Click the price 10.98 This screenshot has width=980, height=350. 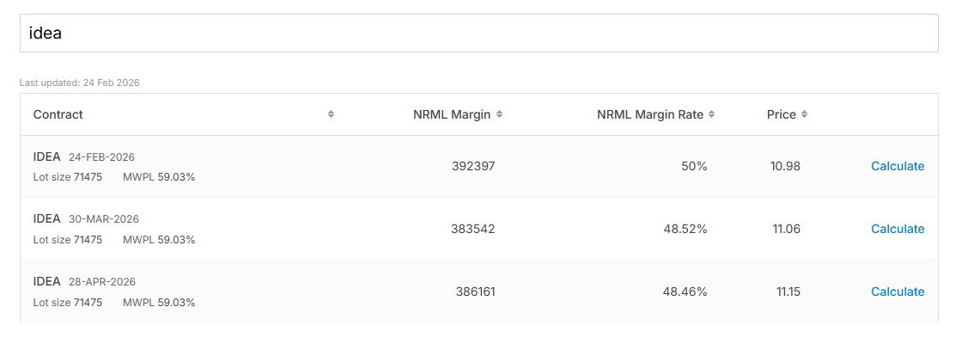(x=785, y=166)
